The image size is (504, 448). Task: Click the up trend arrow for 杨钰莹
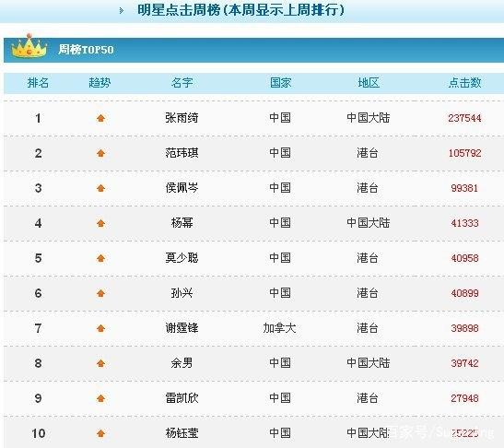(101, 433)
